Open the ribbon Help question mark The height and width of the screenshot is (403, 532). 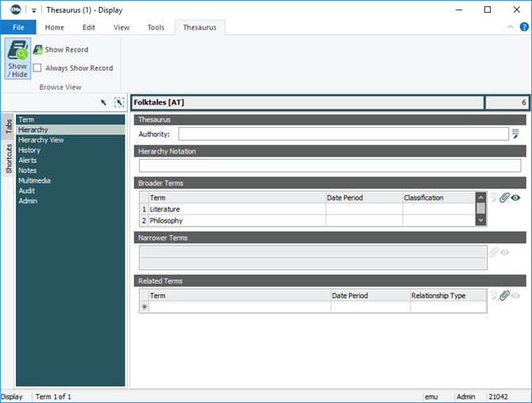[x=524, y=27]
